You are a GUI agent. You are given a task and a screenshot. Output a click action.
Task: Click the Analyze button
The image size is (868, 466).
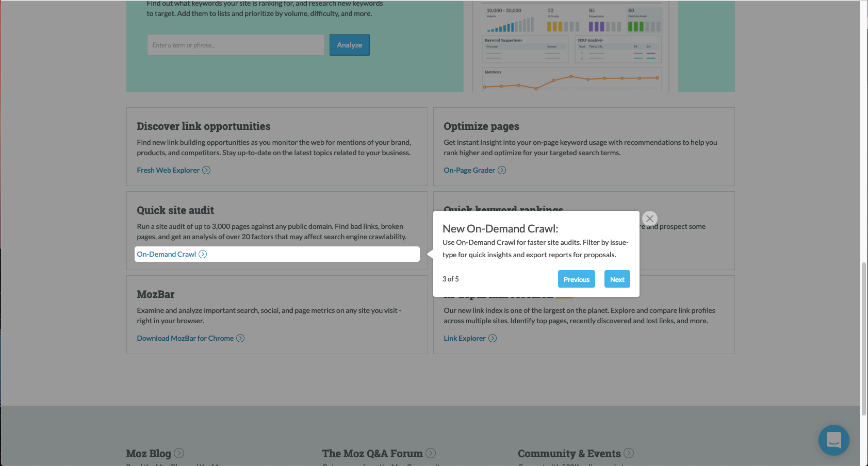click(x=350, y=45)
